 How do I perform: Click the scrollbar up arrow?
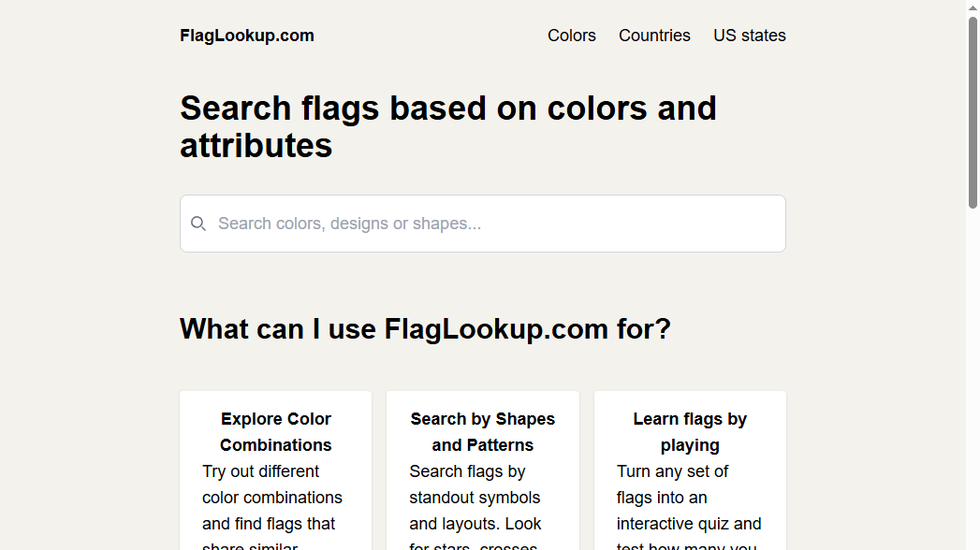(x=973, y=7)
